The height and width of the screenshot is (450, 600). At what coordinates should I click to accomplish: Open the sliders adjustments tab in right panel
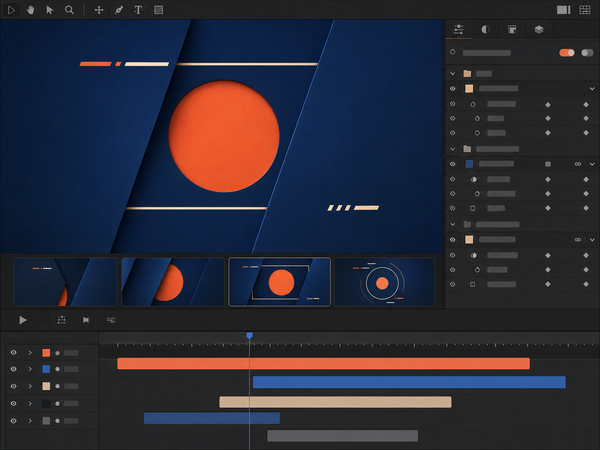click(458, 29)
